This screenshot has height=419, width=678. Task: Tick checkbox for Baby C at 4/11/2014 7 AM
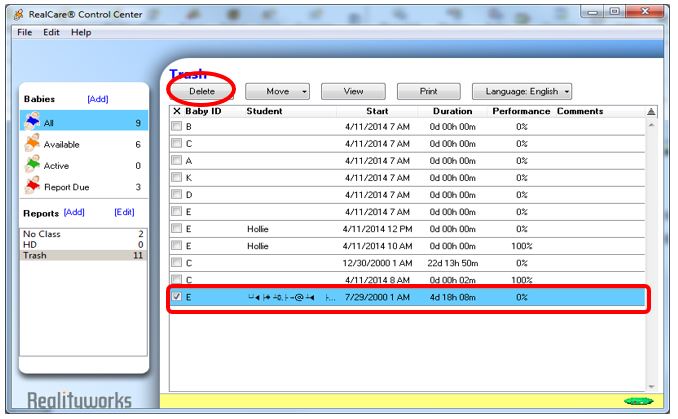point(176,143)
